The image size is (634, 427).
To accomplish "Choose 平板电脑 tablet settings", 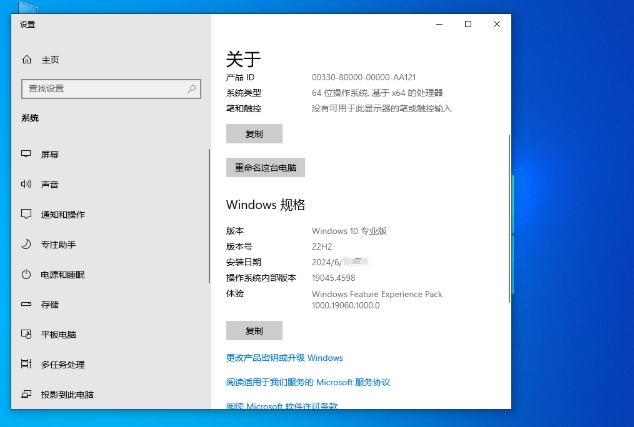I will (58, 335).
